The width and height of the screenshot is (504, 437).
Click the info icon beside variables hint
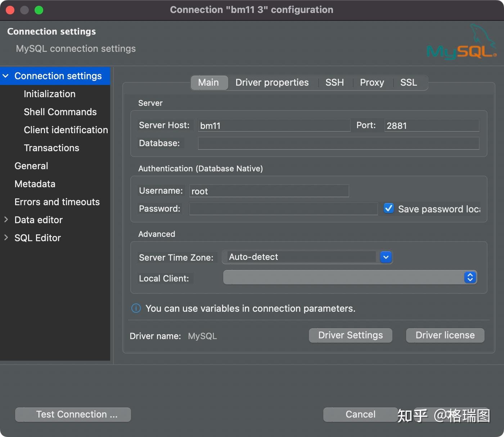(136, 308)
